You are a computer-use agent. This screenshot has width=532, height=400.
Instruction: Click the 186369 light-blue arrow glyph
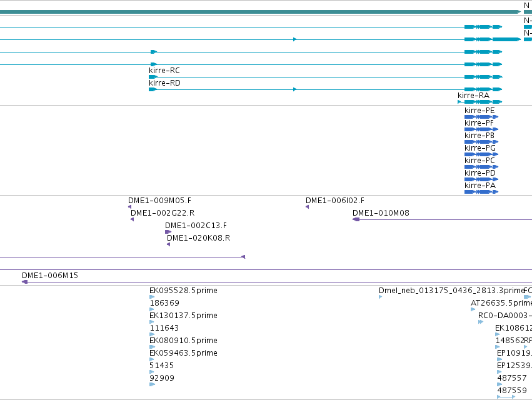pyautogui.click(x=152, y=309)
